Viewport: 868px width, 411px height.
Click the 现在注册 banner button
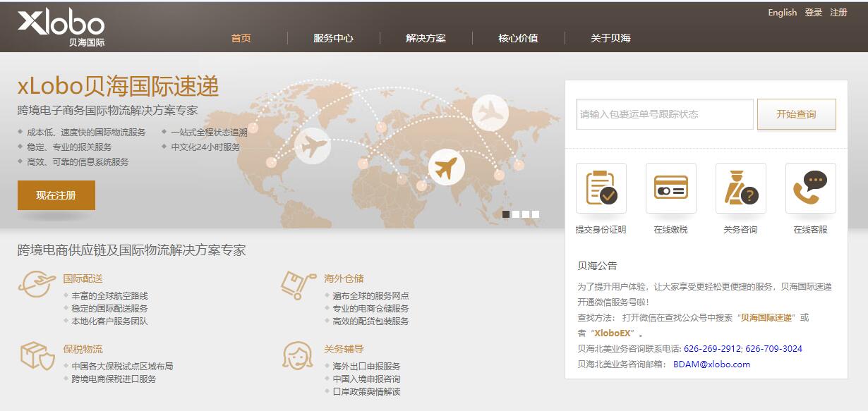pos(56,195)
